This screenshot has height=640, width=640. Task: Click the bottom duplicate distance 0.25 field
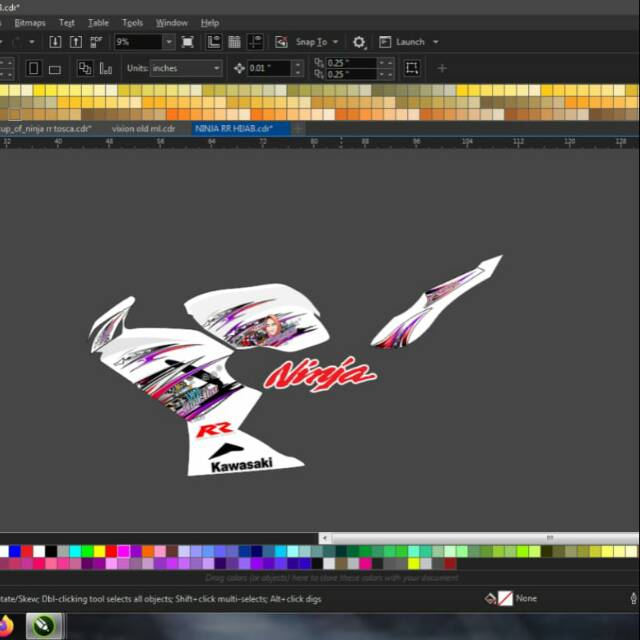pyautogui.click(x=351, y=74)
